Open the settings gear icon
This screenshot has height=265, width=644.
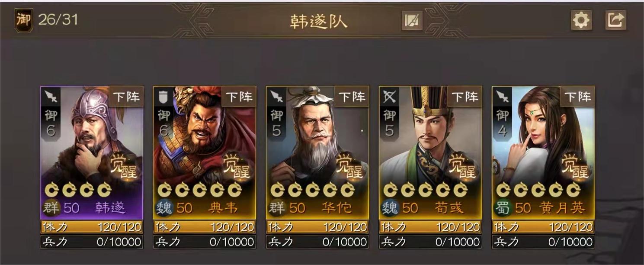581,20
